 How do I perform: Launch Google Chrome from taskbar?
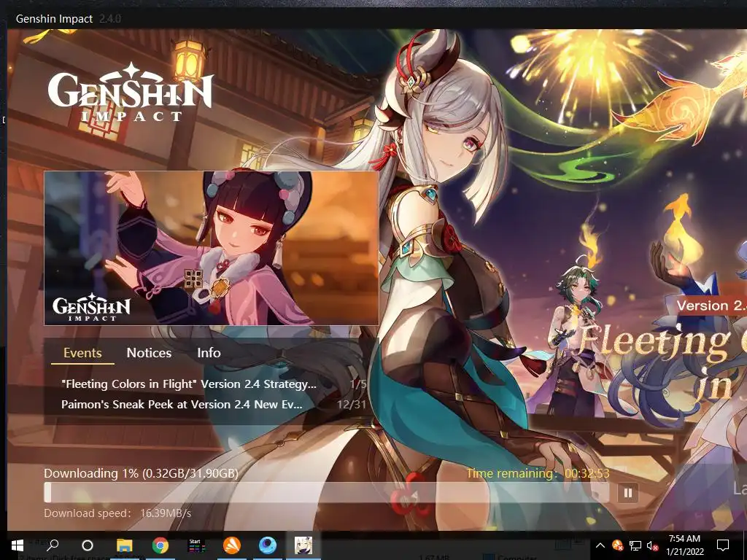(160, 545)
